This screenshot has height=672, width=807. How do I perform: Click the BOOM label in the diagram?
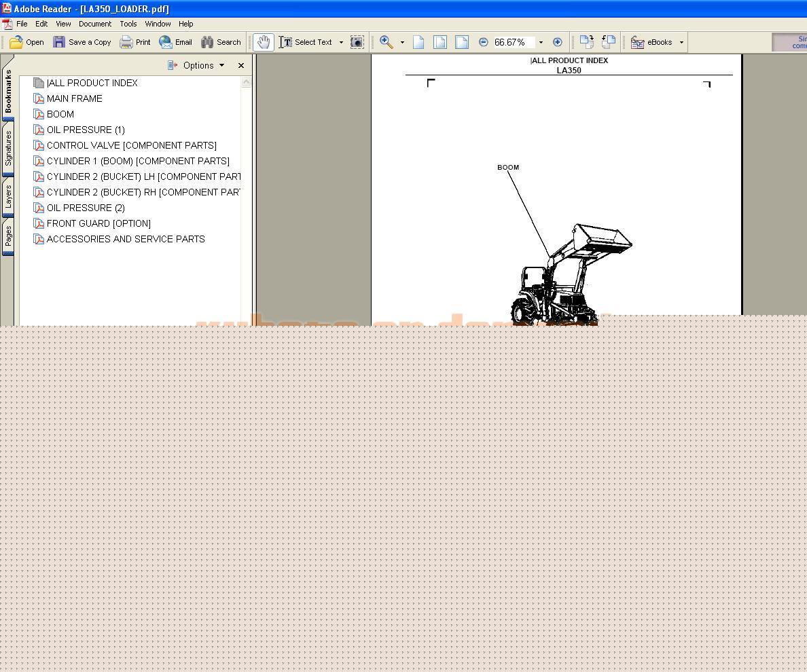508,167
